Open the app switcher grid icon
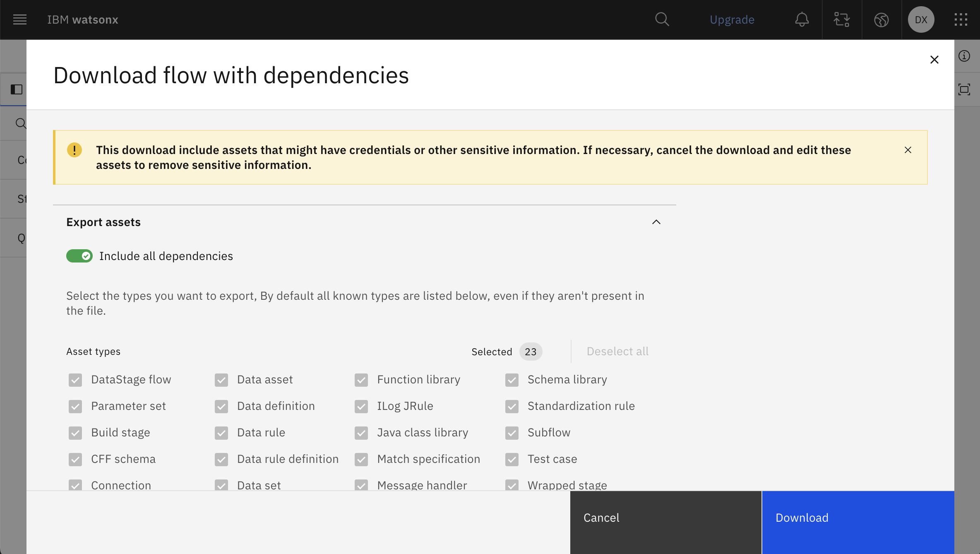The height and width of the screenshot is (554, 980). pos(961,19)
